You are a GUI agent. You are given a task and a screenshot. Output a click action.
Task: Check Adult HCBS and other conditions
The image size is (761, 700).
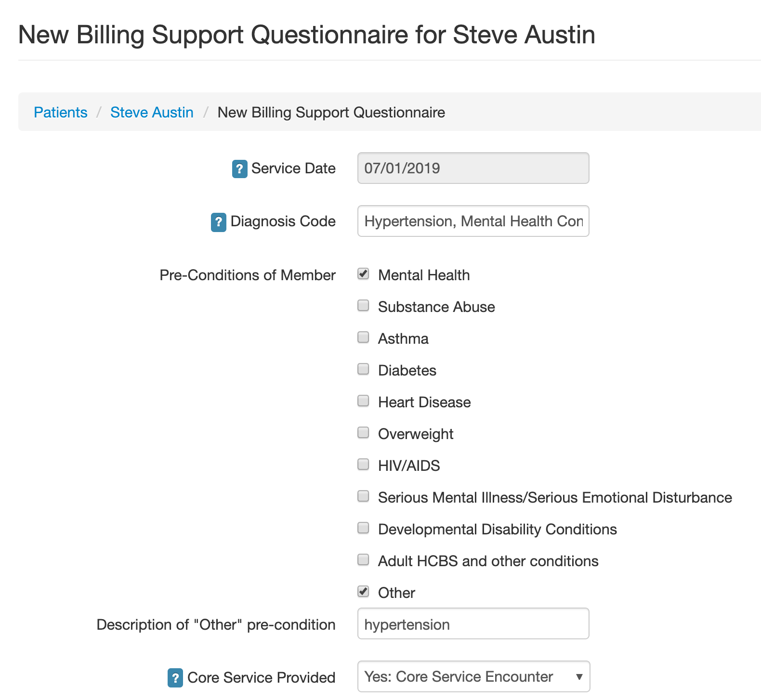[x=363, y=560]
